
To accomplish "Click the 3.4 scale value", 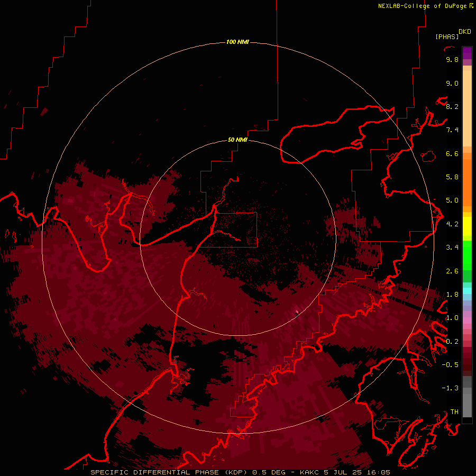I will [452, 248].
